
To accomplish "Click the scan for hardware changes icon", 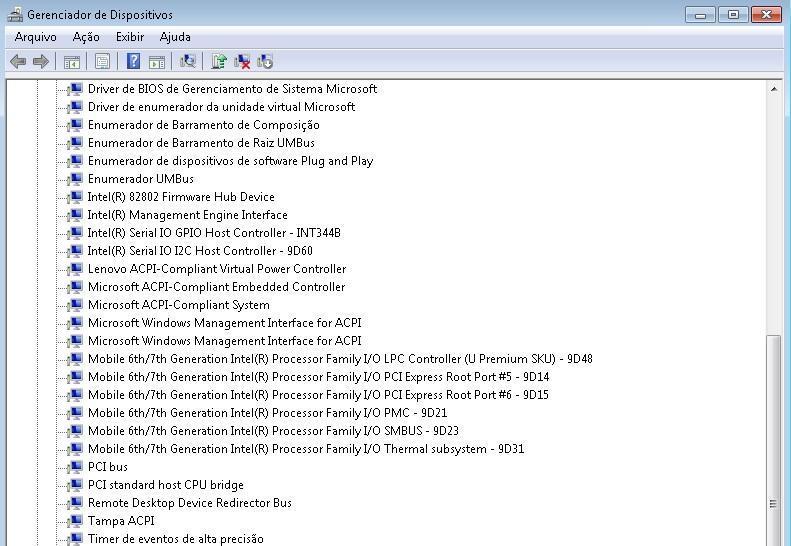I will (x=187, y=62).
